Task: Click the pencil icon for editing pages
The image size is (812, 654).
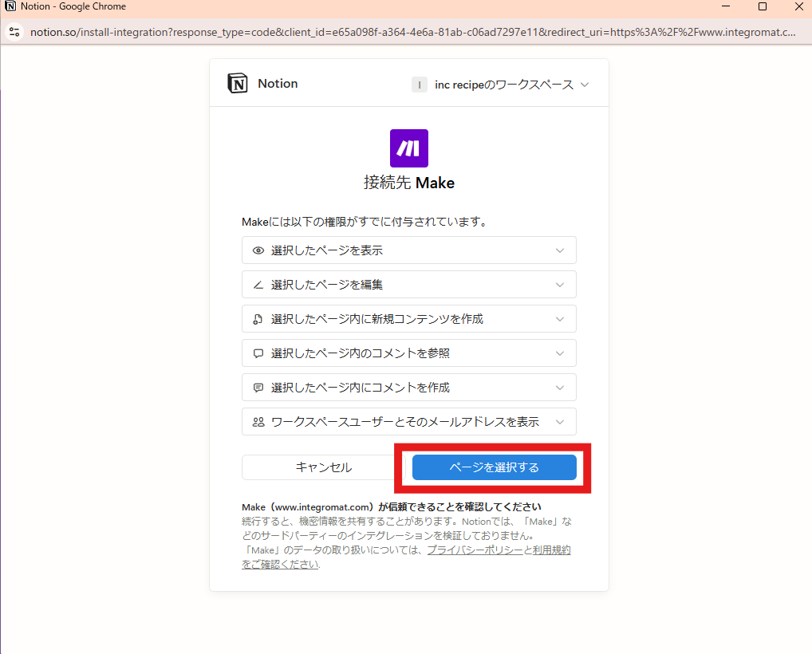Action: (x=258, y=285)
